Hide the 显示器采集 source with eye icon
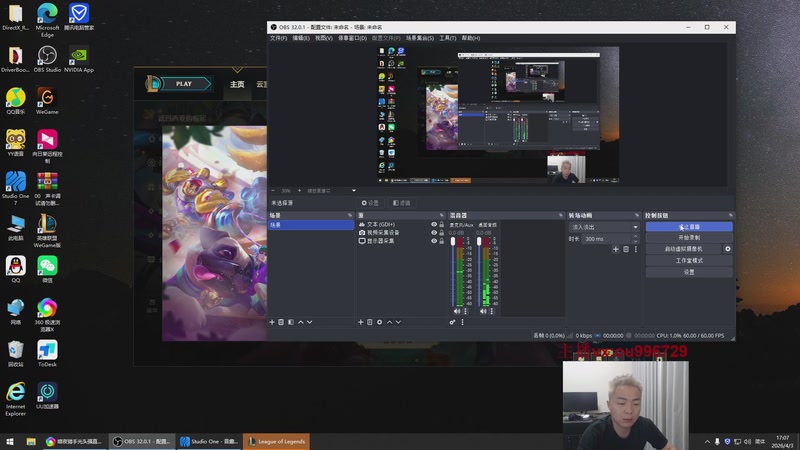Viewport: 800px width, 450px height. click(x=434, y=241)
